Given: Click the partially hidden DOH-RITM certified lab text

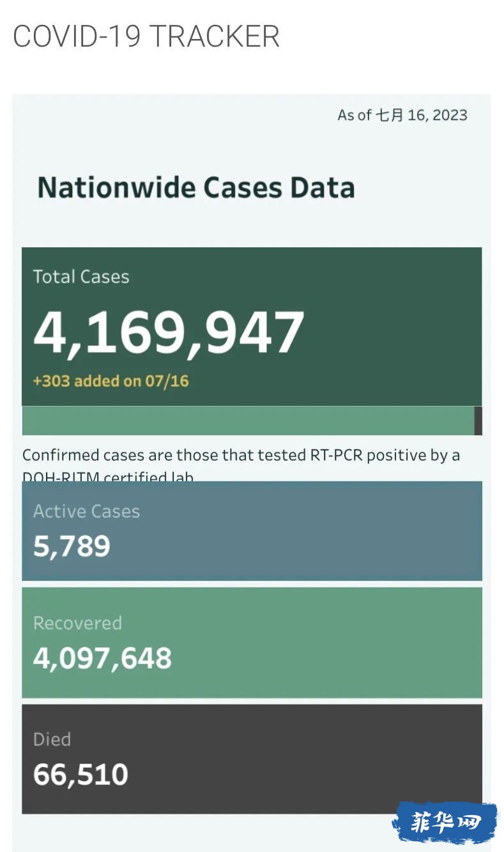Looking at the screenshot, I should [x=108, y=476].
